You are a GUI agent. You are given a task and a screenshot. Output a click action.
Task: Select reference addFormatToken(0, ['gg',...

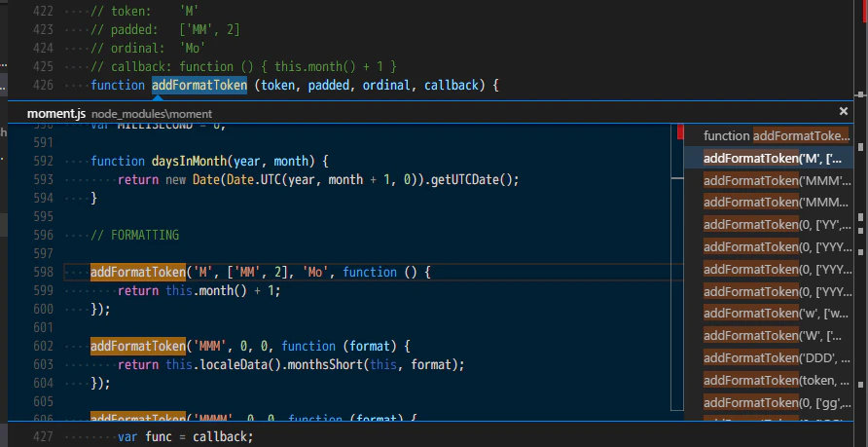(769, 402)
